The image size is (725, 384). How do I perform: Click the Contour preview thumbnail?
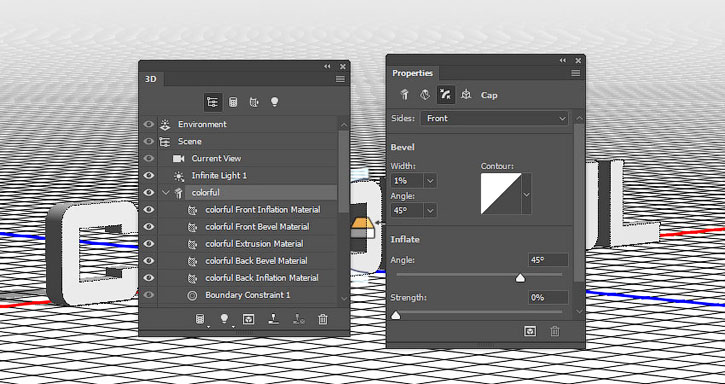501,194
